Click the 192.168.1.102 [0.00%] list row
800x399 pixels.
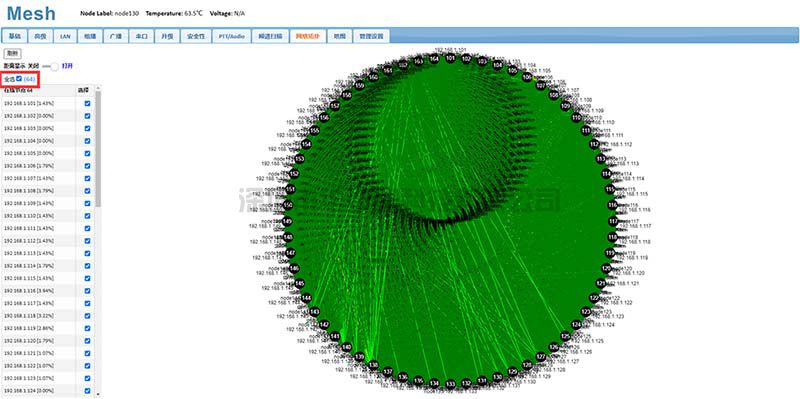point(48,116)
